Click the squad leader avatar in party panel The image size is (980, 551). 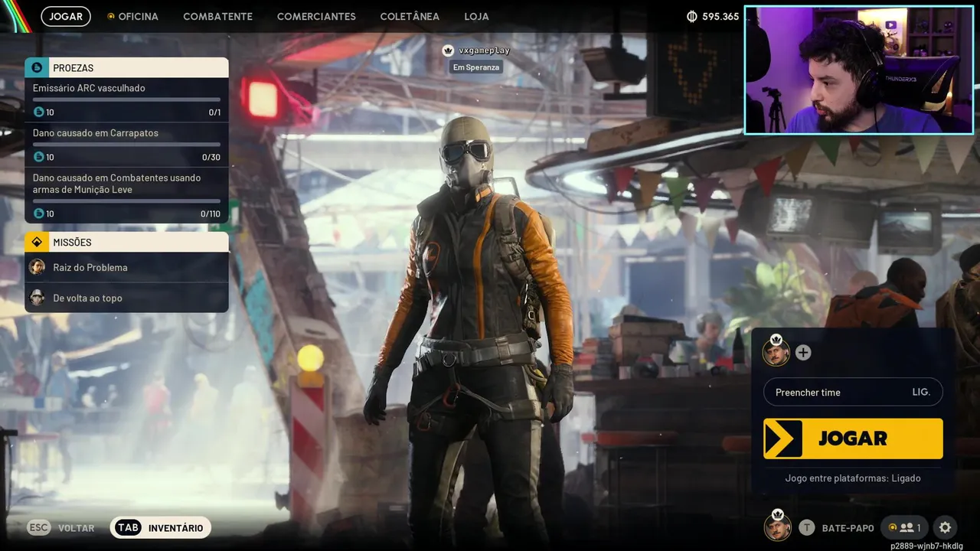point(776,351)
